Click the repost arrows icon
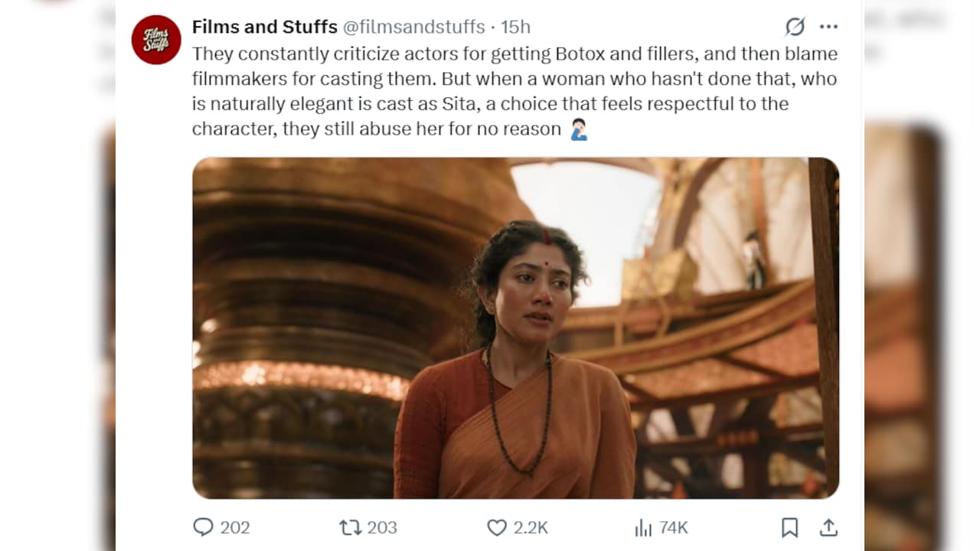This screenshot has height=551, width=980. [x=350, y=527]
